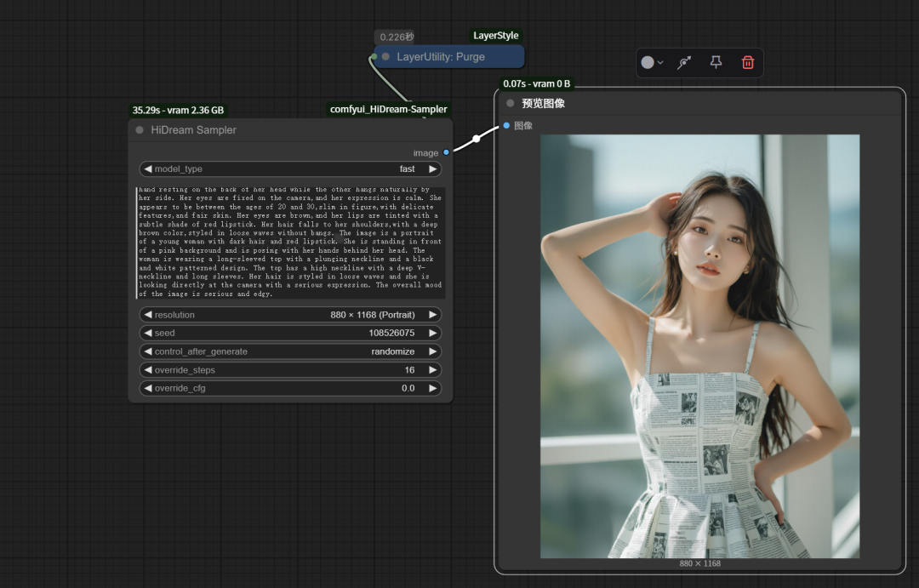Toggle collapse on LayerUtility: Purge node

[x=385, y=57]
